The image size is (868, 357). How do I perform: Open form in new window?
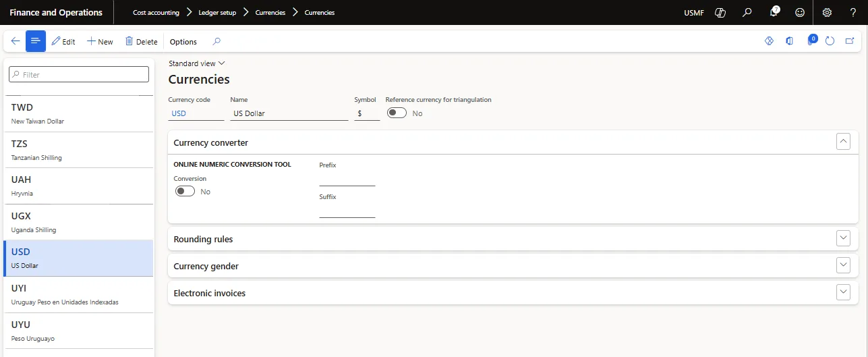[849, 41]
